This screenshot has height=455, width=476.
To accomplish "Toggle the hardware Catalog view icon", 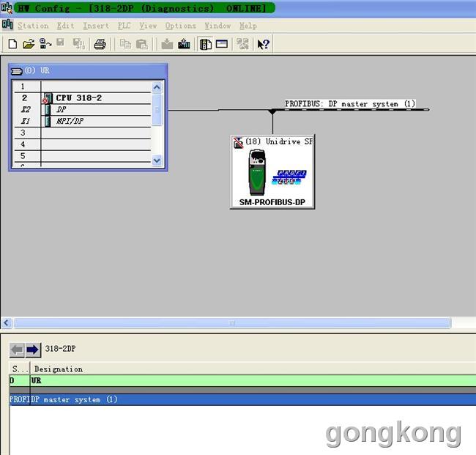I will (x=206, y=45).
